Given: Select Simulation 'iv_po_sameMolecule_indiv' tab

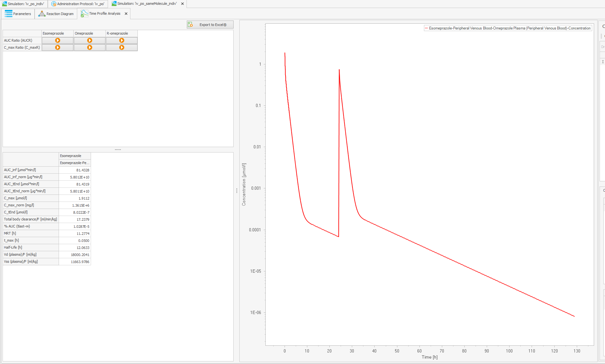Looking at the screenshot, I should click(x=147, y=4).
